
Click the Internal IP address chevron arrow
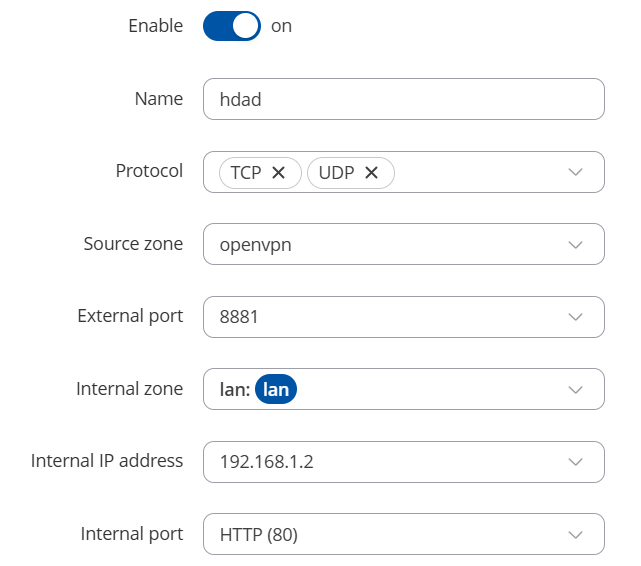(575, 462)
